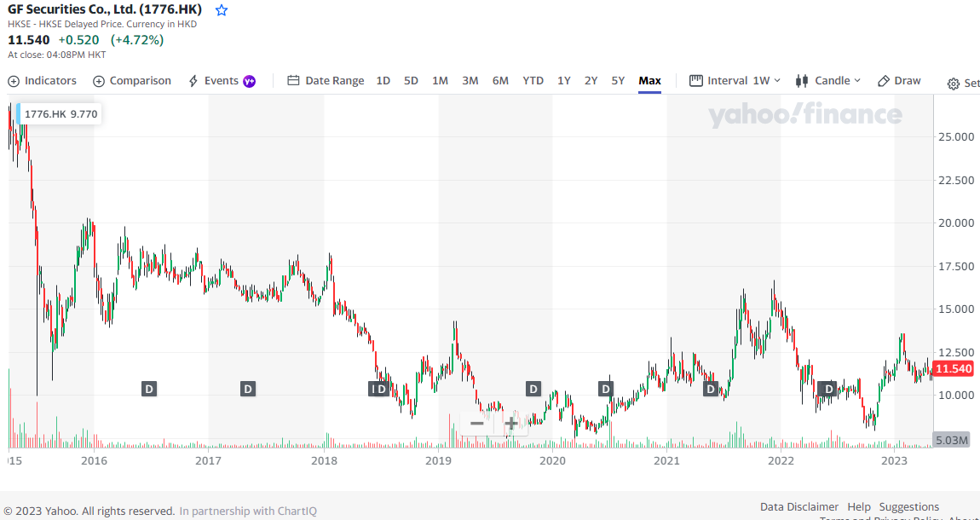Open chart settings gear icon
980x520 pixels.
953,84
